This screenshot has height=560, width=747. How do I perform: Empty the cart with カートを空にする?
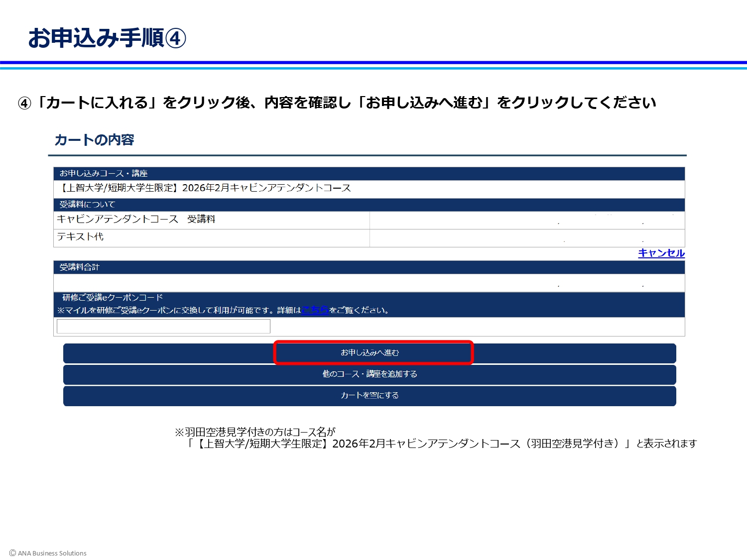pos(370,396)
